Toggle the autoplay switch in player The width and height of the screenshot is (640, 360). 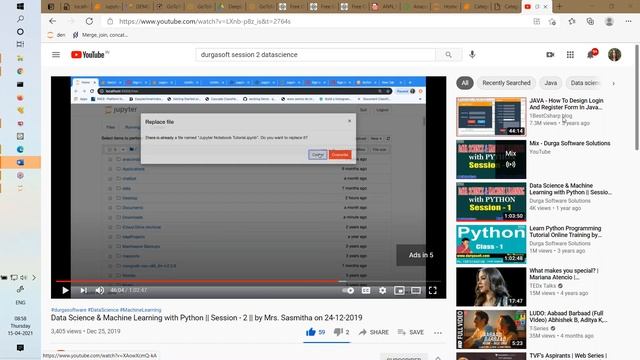pos(348,290)
